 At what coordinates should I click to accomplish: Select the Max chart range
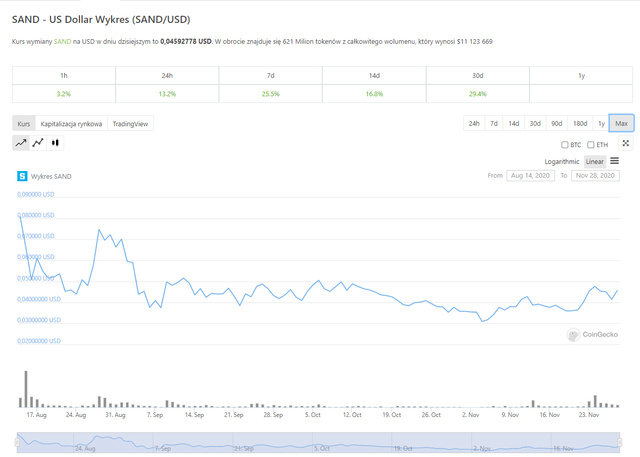pos(621,123)
